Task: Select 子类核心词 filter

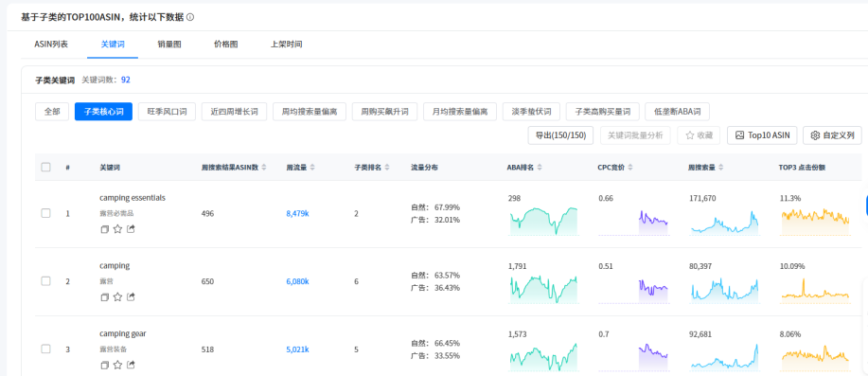Action: pos(103,112)
